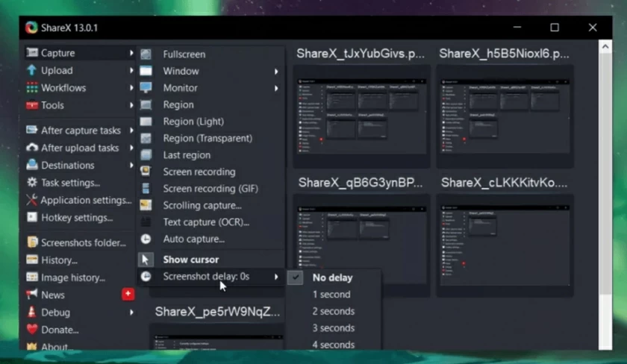
Task: Click the Screen recording (GIF) icon
Action: 147,189
